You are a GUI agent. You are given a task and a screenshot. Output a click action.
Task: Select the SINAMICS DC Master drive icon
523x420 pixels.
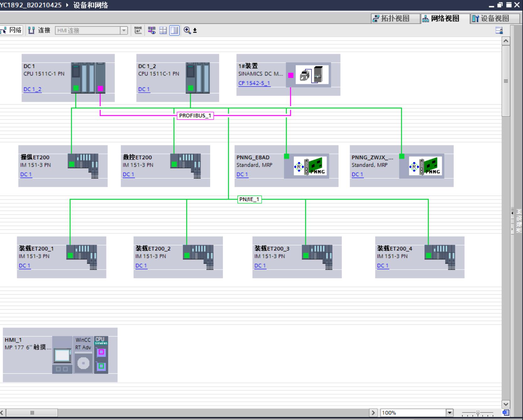click(312, 75)
